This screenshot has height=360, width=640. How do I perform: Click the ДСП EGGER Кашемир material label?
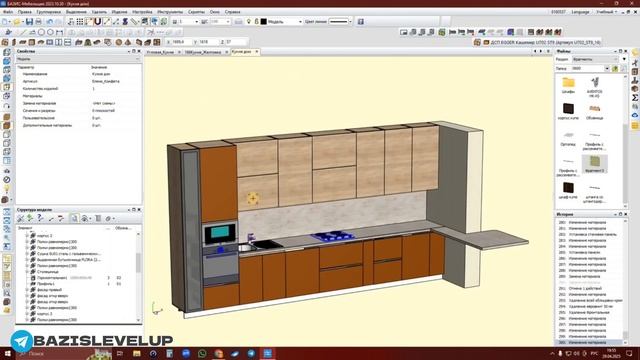click(545, 42)
